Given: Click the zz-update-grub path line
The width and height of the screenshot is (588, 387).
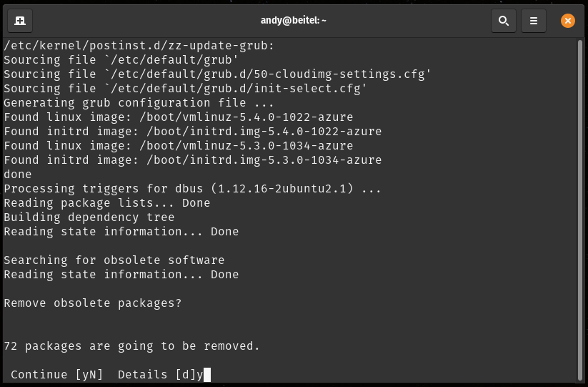Looking at the screenshot, I should click(x=139, y=46).
